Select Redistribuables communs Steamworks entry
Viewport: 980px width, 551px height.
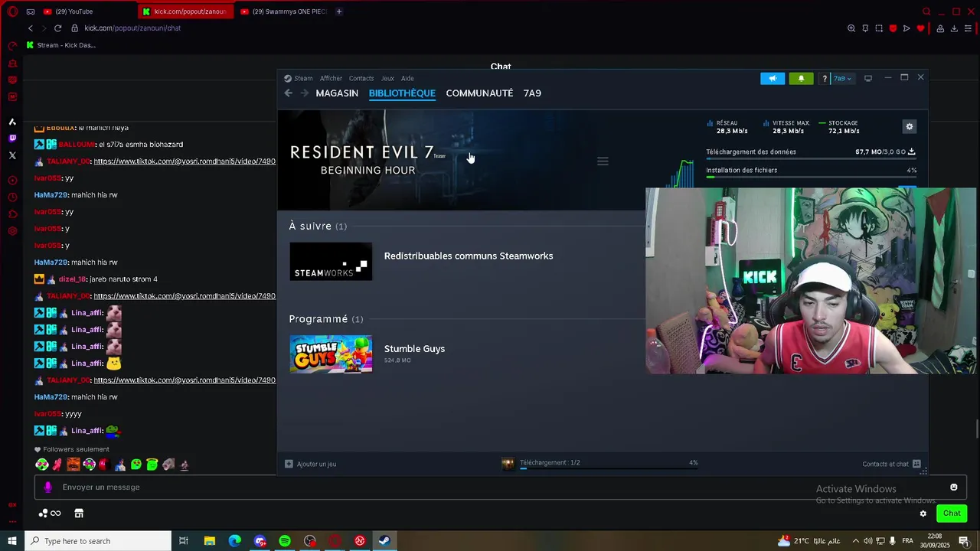[468, 256]
